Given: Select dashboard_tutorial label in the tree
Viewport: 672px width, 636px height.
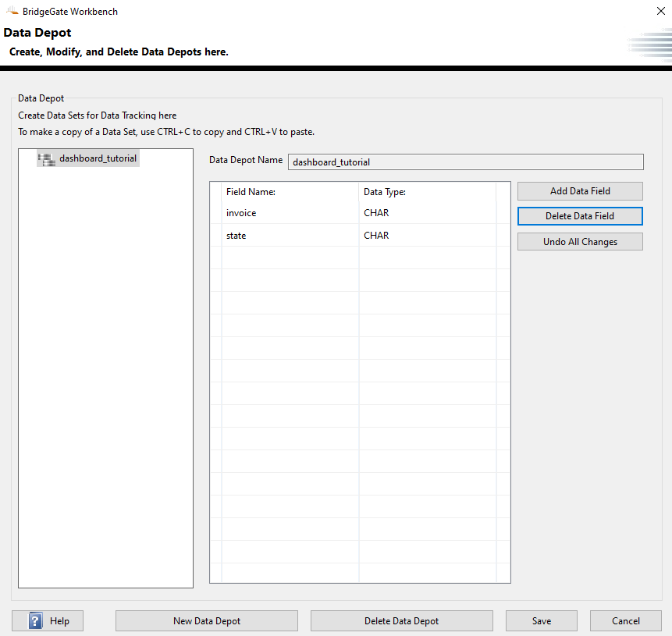Looking at the screenshot, I should (x=98, y=158).
